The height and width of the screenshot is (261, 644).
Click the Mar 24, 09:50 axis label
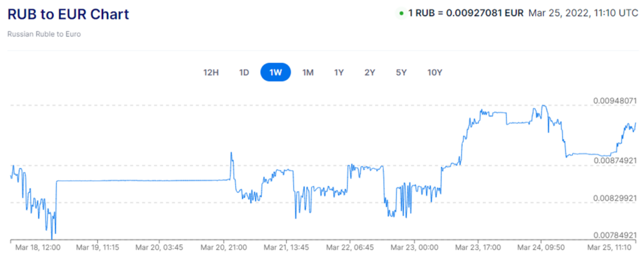[x=541, y=248]
